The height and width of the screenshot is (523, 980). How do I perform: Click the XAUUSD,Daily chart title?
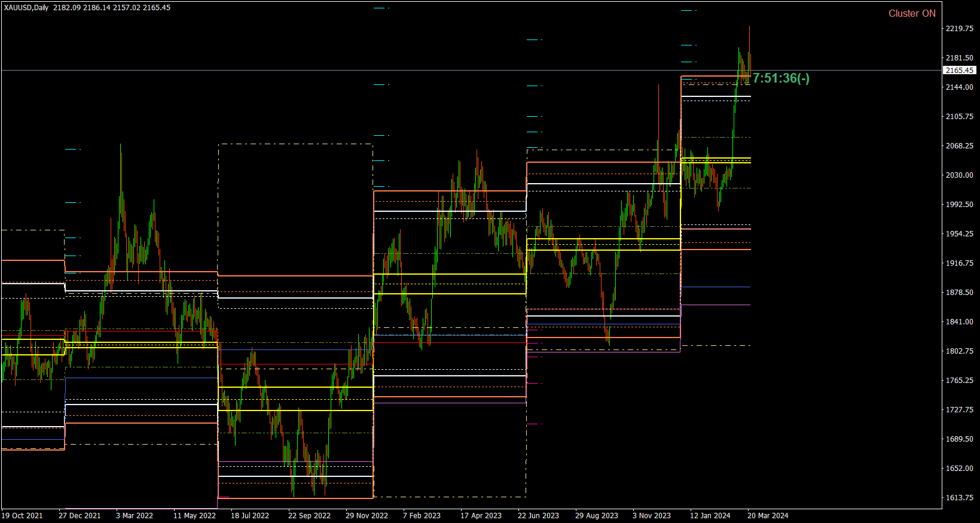tap(26, 8)
